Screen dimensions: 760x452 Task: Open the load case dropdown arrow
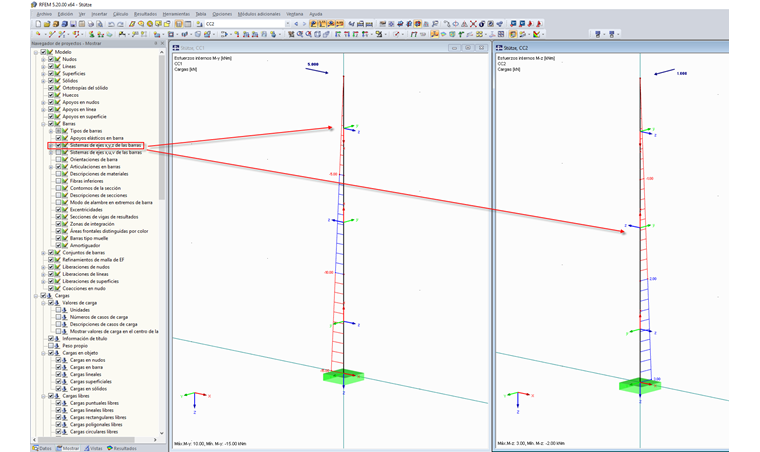coord(287,24)
